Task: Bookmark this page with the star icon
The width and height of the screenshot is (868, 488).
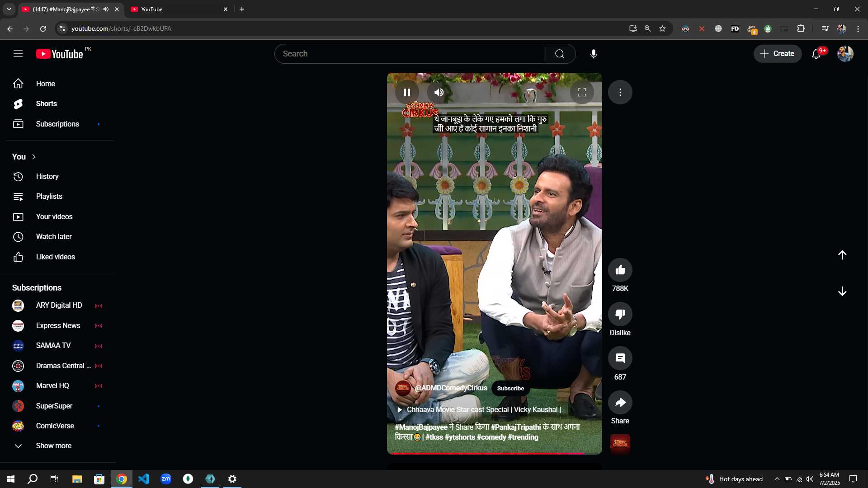Action: 662,28
